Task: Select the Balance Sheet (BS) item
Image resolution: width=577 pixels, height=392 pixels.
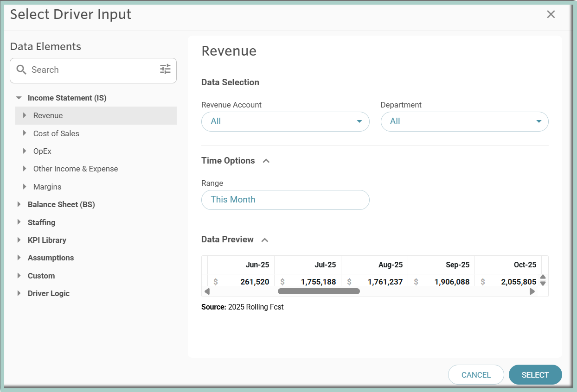Action: [x=61, y=204]
